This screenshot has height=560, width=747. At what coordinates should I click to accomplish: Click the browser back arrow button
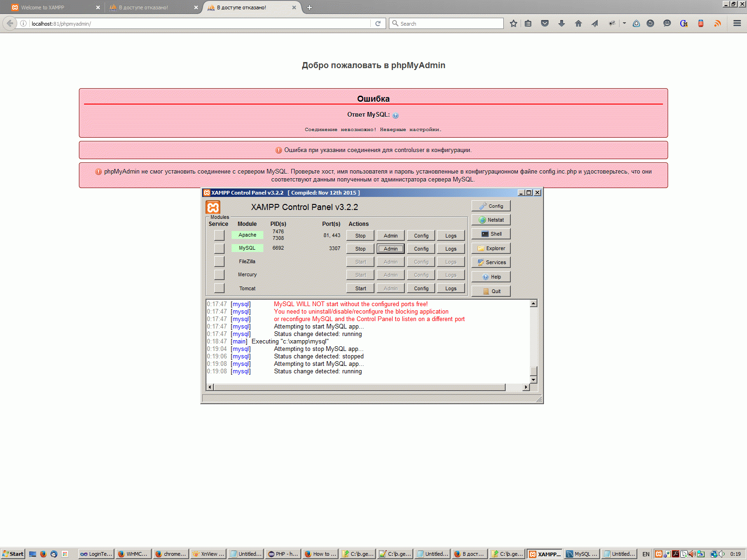tap(10, 23)
